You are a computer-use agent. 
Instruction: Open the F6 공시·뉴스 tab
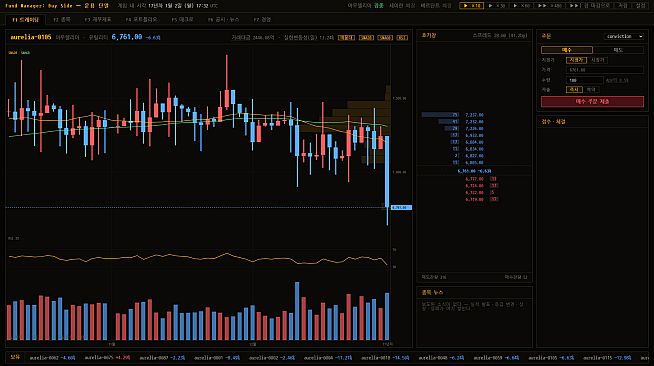point(224,20)
